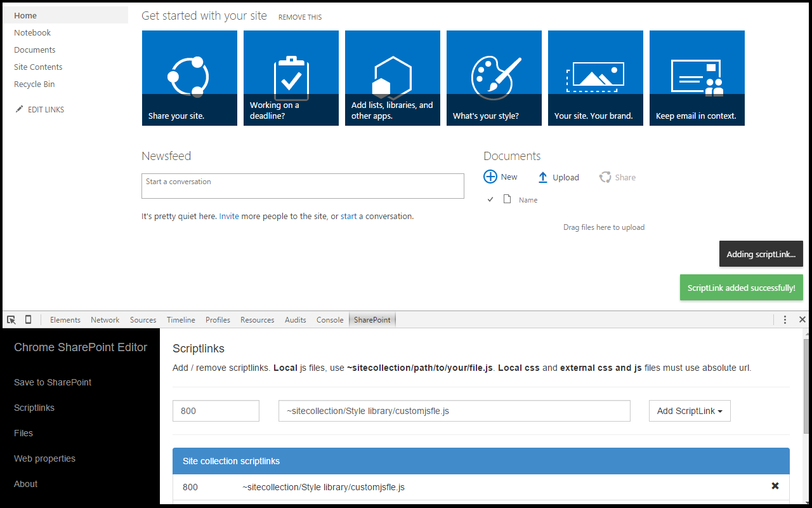Open the Add ScriptLink dropdown
This screenshot has width=812, height=508.
pyautogui.click(x=690, y=411)
